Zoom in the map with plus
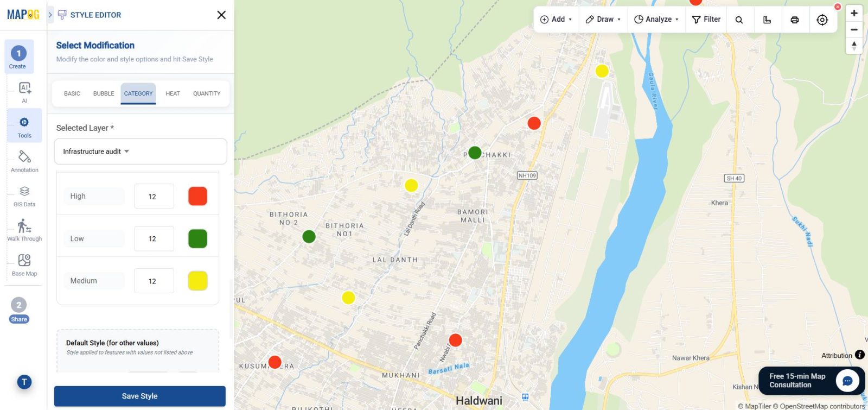Image resolution: width=868 pixels, height=410 pixels. 854,13
